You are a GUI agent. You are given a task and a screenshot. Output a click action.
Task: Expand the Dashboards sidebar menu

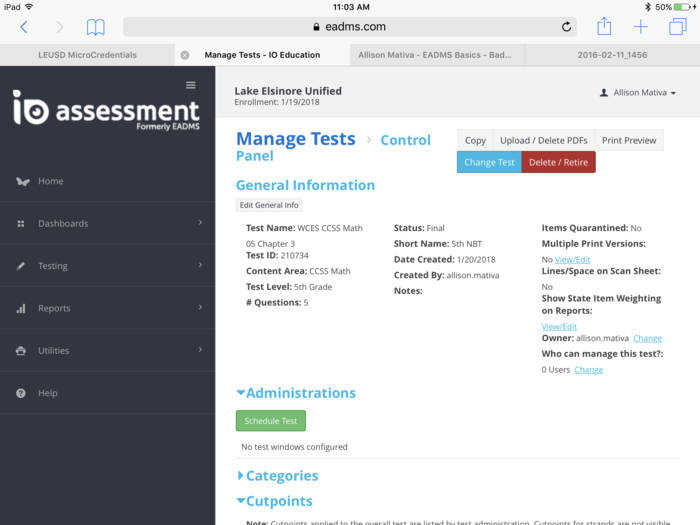tap(62, 223)
